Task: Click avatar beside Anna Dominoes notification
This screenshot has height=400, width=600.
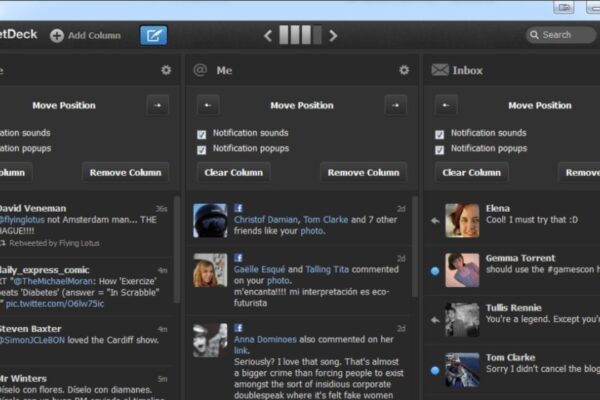Action: tap(210, 340)
